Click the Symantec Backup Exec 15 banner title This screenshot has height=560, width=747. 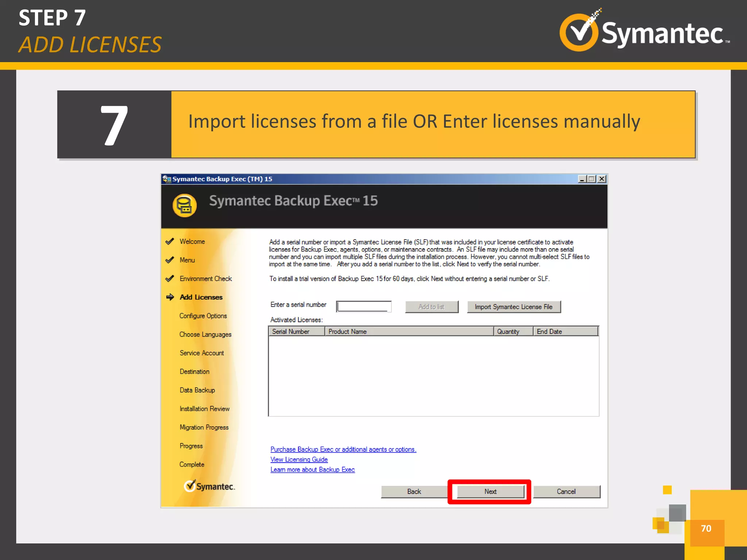(293, 201)
